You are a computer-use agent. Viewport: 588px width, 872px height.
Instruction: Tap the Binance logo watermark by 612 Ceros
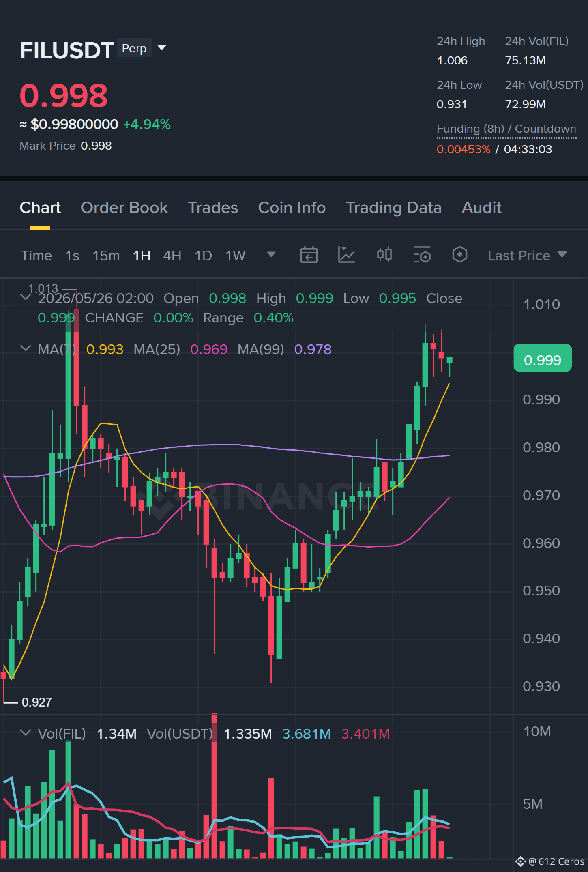click(x=521, y=861)
